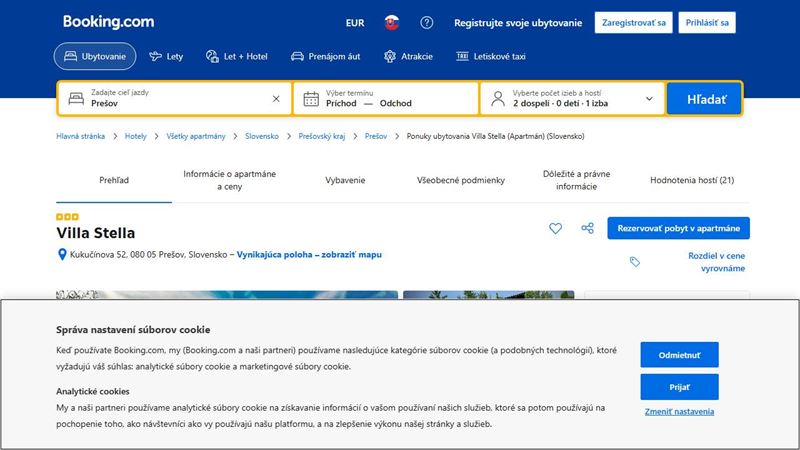
Task: Open help via question mark icon
Action: point(427,22)
